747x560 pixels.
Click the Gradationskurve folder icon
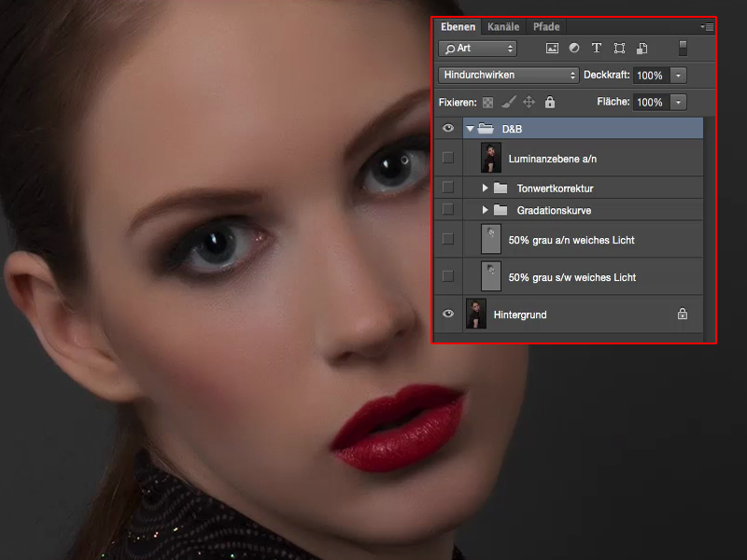coord(500,209)
